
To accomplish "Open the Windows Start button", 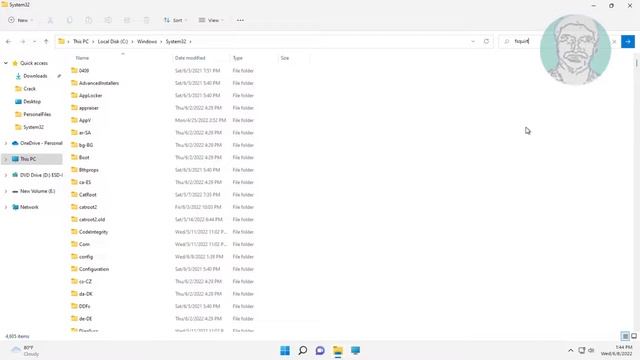I will [x=285, y=350].
